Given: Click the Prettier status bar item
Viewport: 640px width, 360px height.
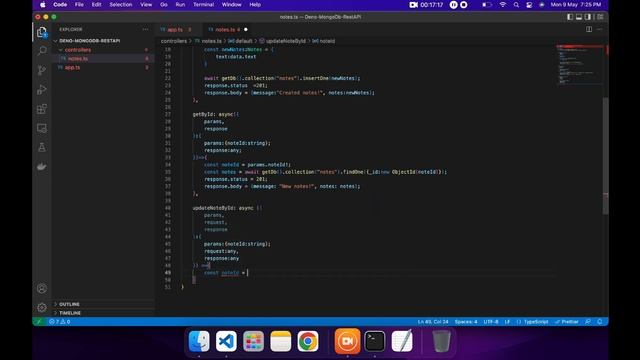Looking at the screenshot, I should pyautogui.click(x=567, y=322).
